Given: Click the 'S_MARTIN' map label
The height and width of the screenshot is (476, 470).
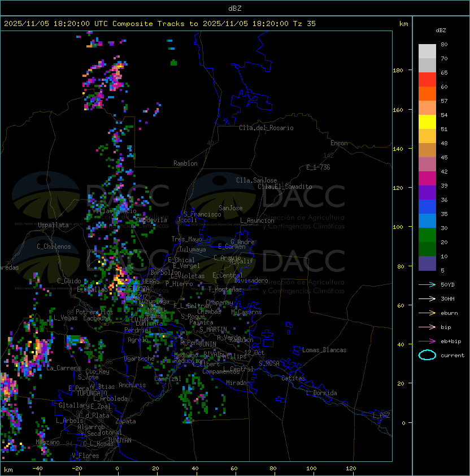Looking at the screenshot, I should point(213,330).
